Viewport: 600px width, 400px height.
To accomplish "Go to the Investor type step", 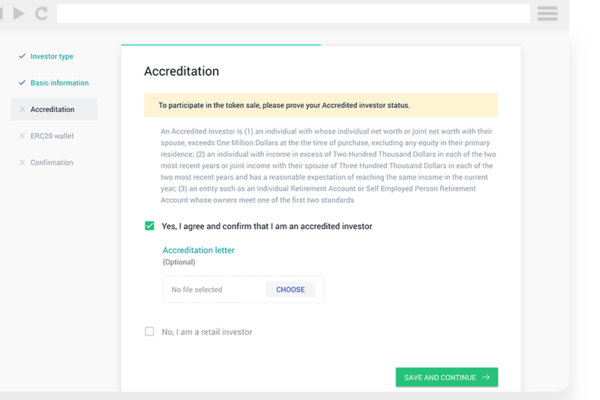I will (x=52, y=56).
